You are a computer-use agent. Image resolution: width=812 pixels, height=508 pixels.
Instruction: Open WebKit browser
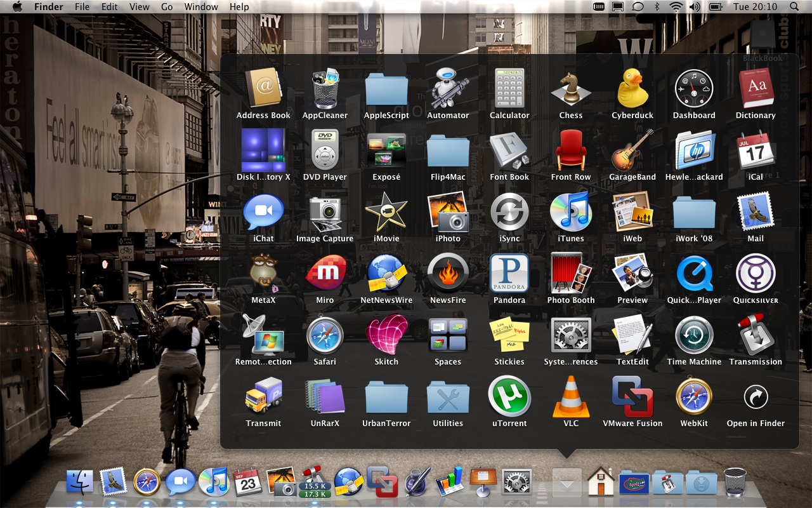point(694,396)
